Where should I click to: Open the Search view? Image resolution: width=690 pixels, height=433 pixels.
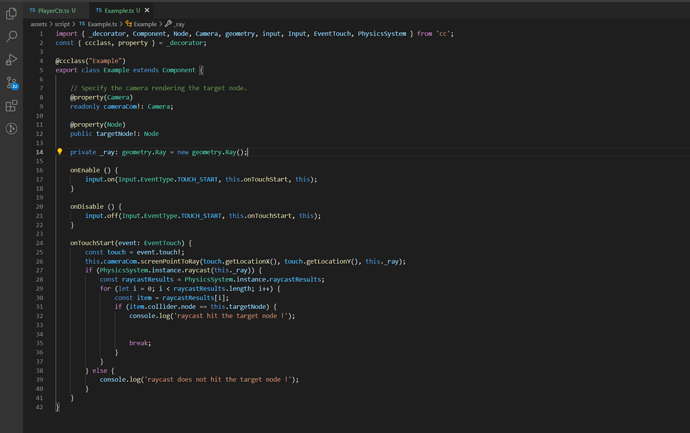pyautogui.click(x=11, y=37)
